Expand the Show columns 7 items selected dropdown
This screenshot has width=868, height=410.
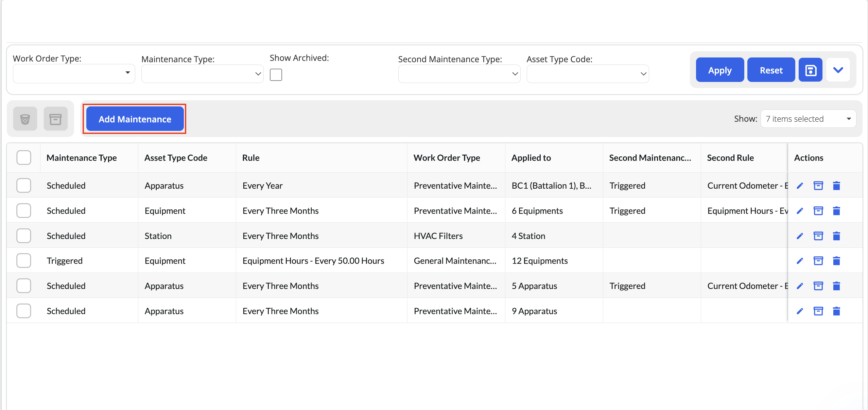[x=808, y=119]
